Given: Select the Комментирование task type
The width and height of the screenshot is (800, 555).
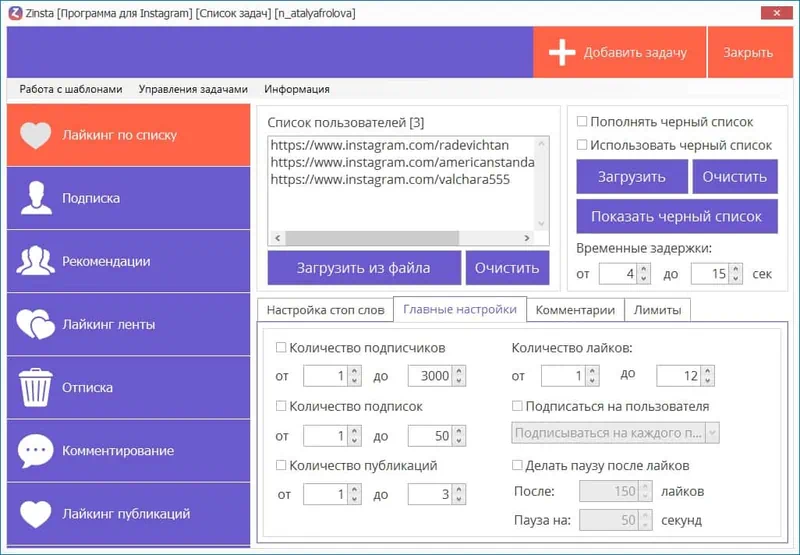Looking at the screenshot, I should click(129, 451).
